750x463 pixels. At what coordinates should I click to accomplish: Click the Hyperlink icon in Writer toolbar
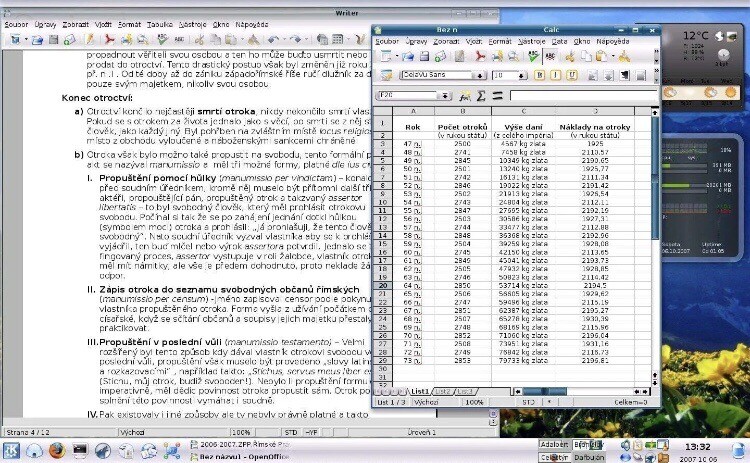tap(322, 40)
